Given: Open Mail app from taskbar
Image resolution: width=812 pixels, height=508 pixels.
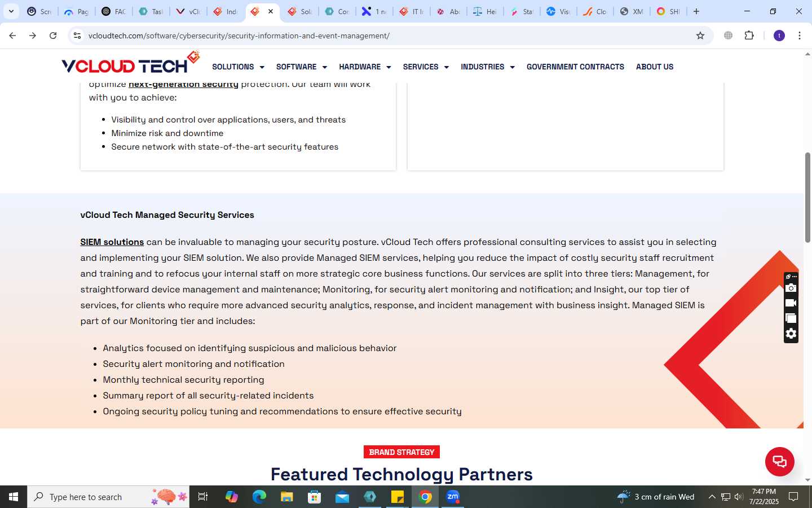Looking at the screenshot, I should pyautogui.click(x=342, y=497).
